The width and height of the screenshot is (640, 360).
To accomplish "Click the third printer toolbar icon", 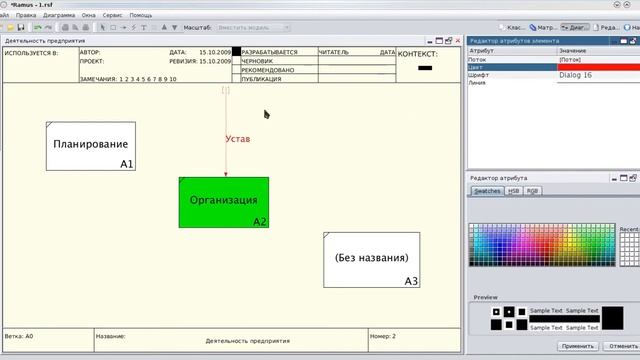I will point(85,27).
